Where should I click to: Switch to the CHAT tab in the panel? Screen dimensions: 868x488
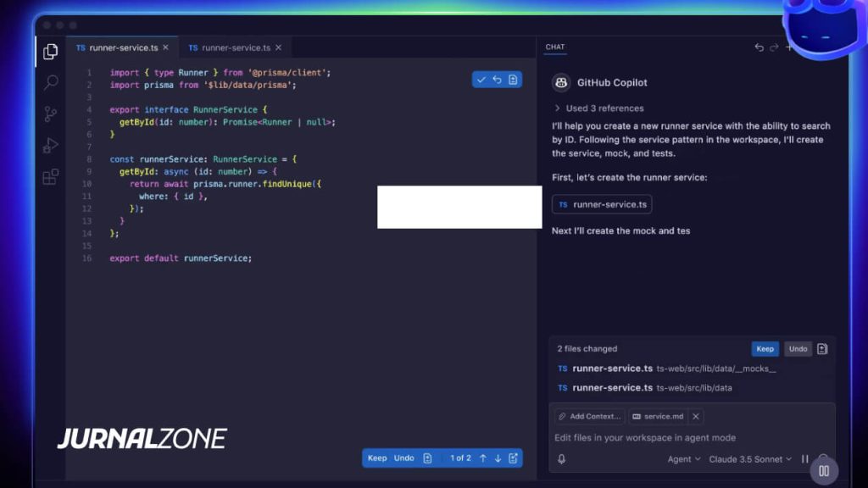554,47
